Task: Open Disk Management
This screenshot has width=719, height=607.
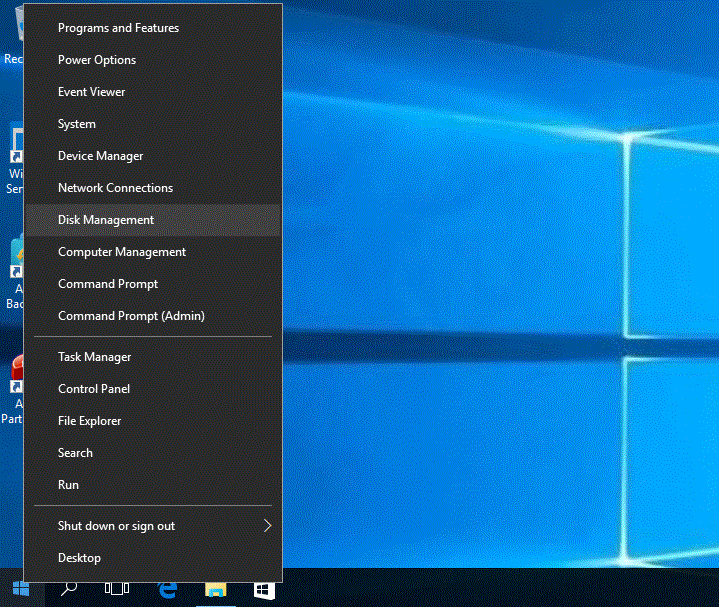Action: coord(106,220)
